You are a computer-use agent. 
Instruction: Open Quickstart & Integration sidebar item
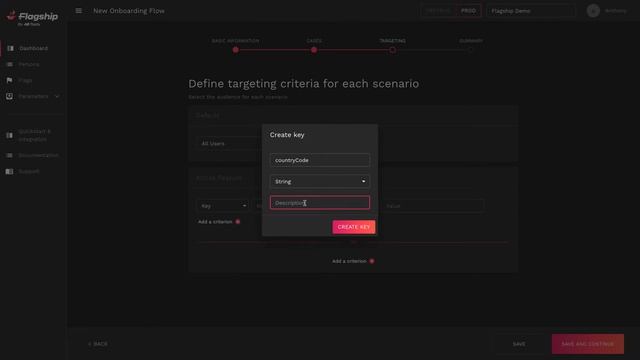click(34, 135)
